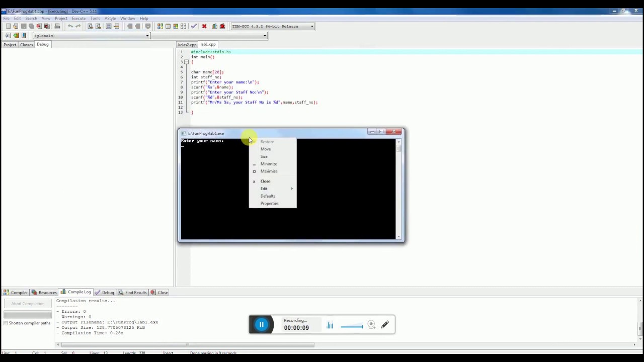Click the Undo arrow toolbar icon
644x362 pixels.
point(70,26)
